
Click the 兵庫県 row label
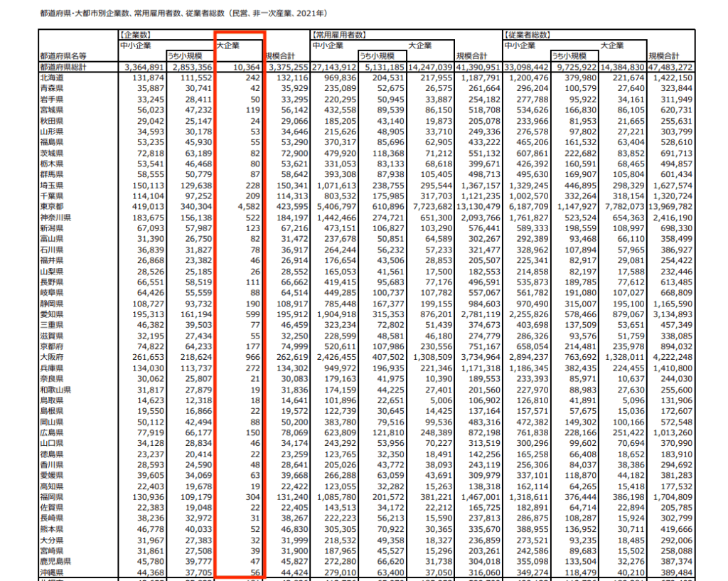tap(51, 368)
